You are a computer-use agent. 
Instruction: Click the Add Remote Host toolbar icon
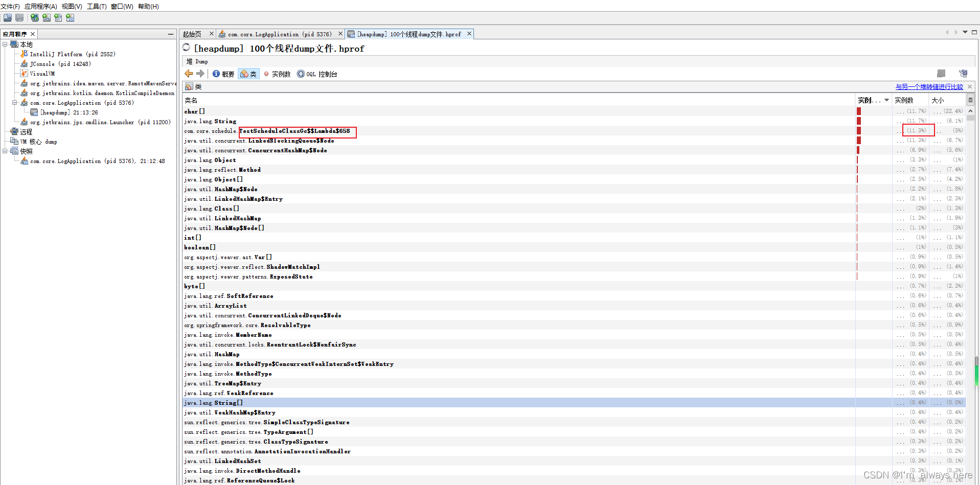click(35, 18)
